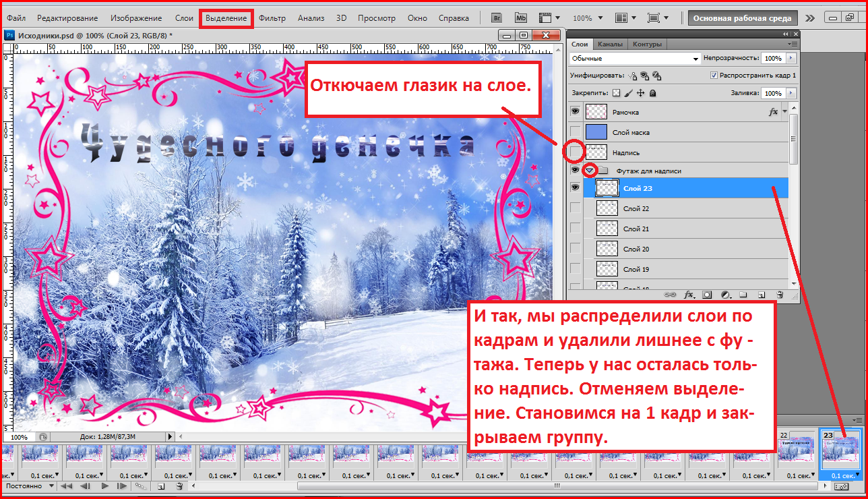The width and height of the screenshot is (868, 499).
Task: Select the Слой 20 layer row
Action: (685, 249)
